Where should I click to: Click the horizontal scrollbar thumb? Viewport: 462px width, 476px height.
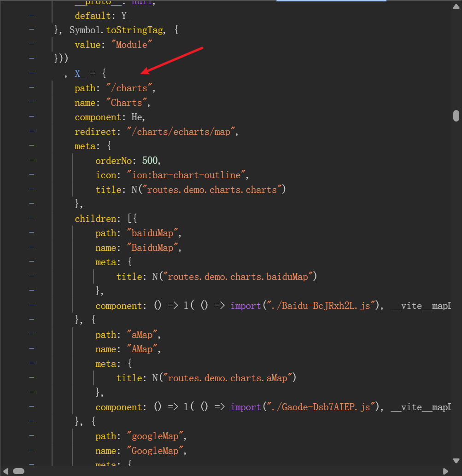coord(18,471)
